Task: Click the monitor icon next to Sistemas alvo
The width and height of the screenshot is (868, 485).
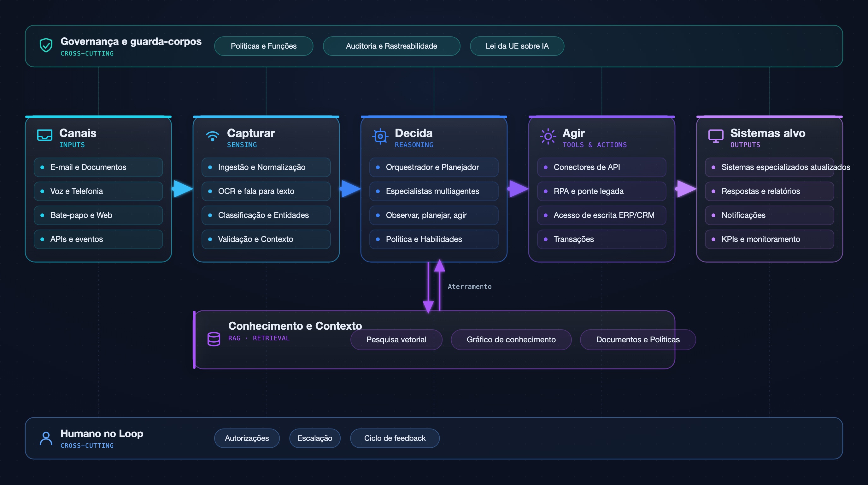Action: coord(716,136)
